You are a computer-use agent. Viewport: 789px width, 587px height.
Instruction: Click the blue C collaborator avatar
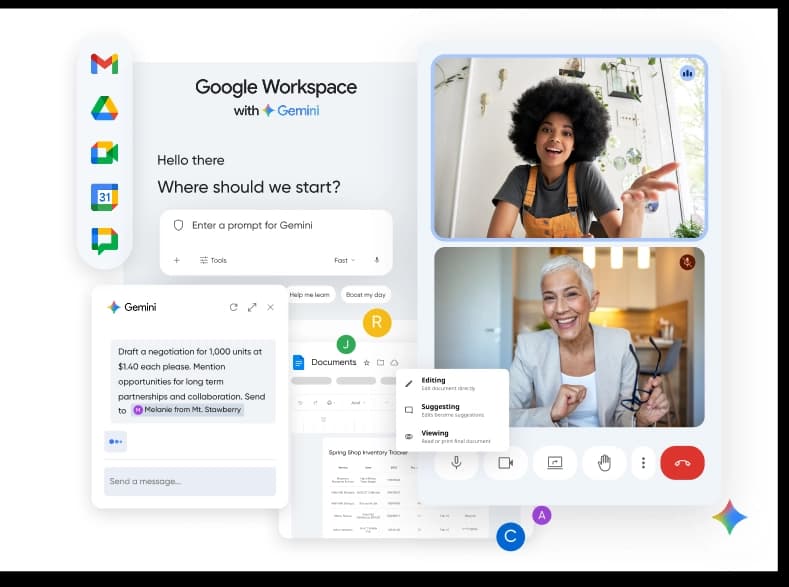click(x=510, y=536)
